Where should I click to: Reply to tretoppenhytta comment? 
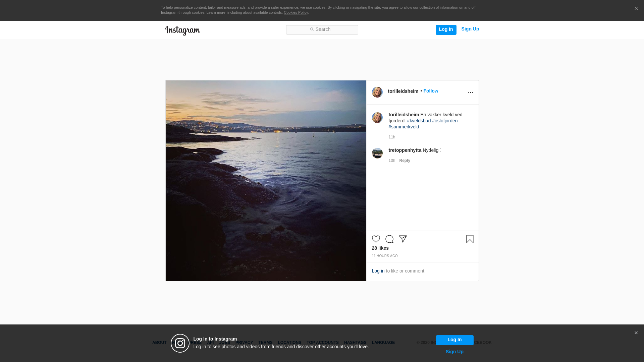pyautogui.click(x=405, y=161)
